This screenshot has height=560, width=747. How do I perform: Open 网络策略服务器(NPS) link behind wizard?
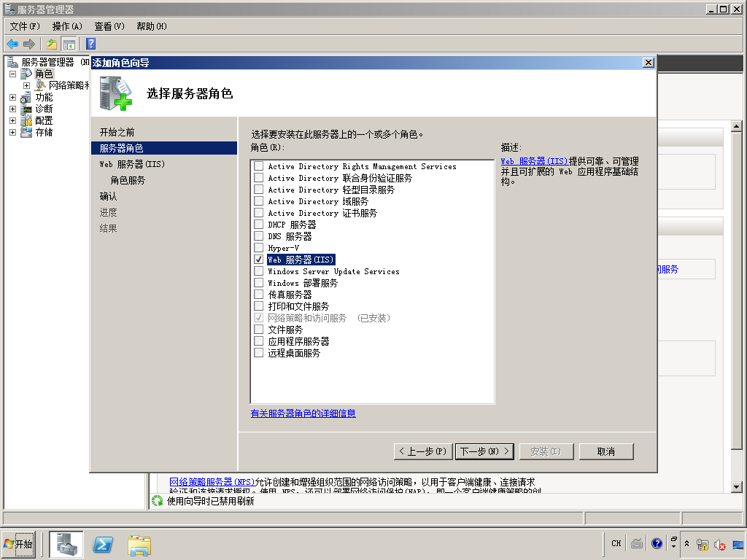(212, 482)
